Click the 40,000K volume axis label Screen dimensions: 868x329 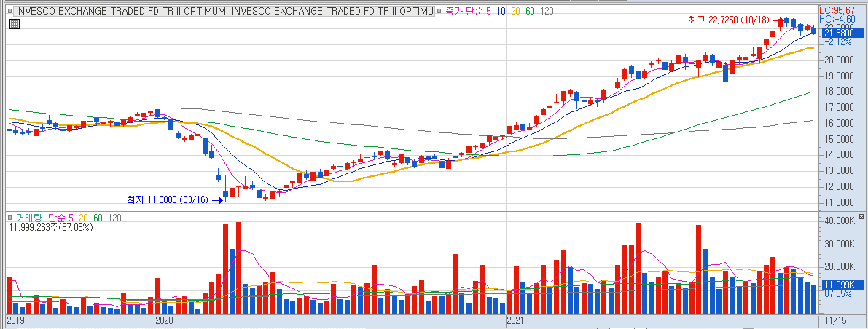(840, 221)
